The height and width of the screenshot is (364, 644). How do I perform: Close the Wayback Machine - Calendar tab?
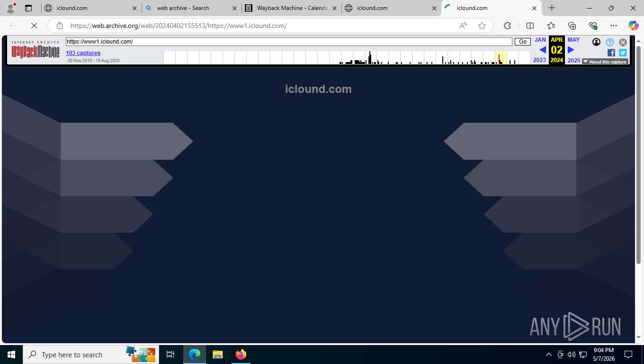(334, 8)
